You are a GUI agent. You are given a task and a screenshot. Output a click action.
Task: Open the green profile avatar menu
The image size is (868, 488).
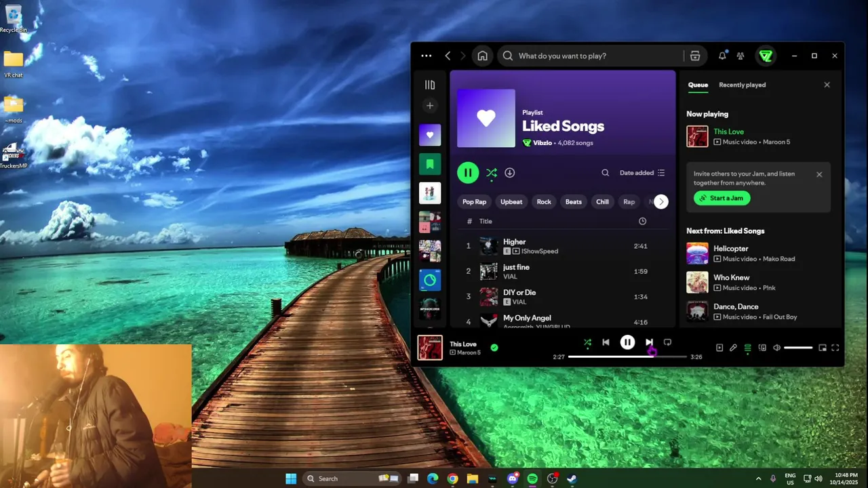click(x=766, y=56)
